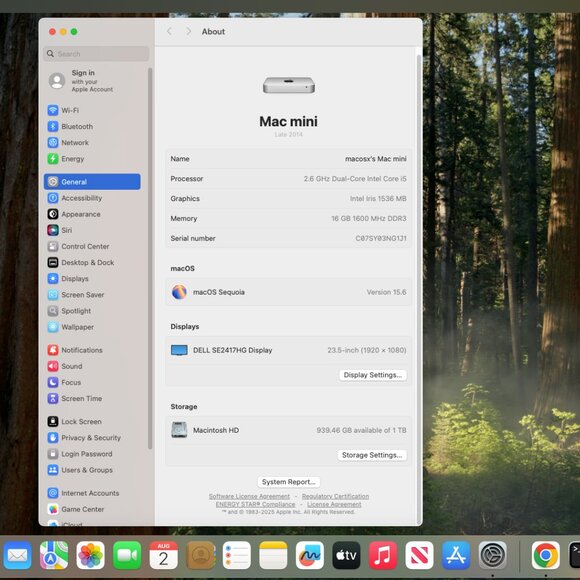Image resolution: width=580 pixels, height=580 pixels.
Task: Open the Regulatory Certification link
Action: (x=335, y=496)
